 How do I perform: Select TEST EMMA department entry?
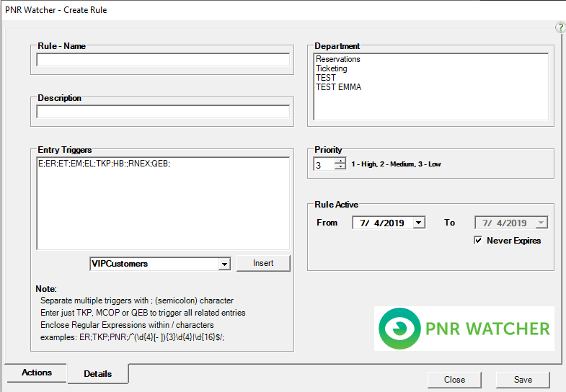click(x=338, y=87)
